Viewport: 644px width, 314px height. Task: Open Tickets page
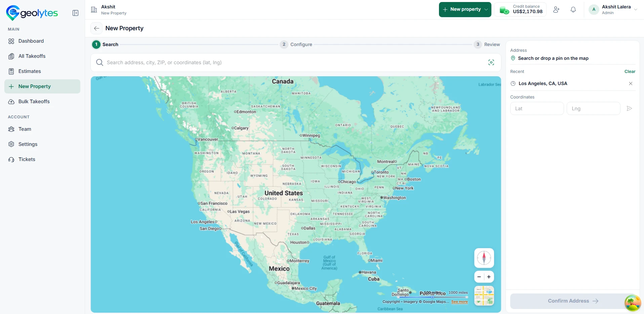tap(42, 159)
